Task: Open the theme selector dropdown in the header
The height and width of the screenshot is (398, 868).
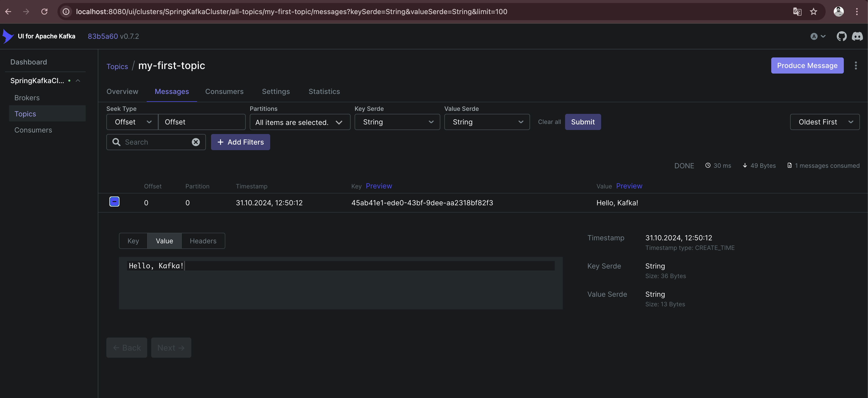Action: [x=818, y=36]
